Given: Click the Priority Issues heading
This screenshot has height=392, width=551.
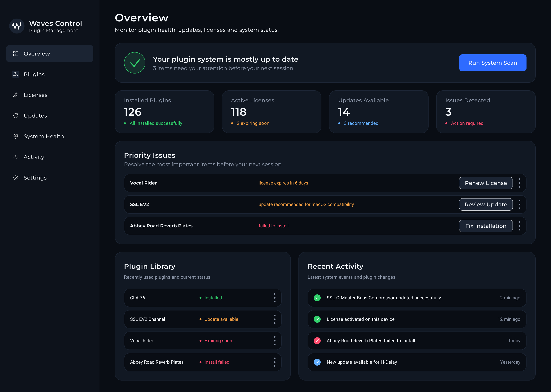Looking at the screenshot, I should [150, 155].
